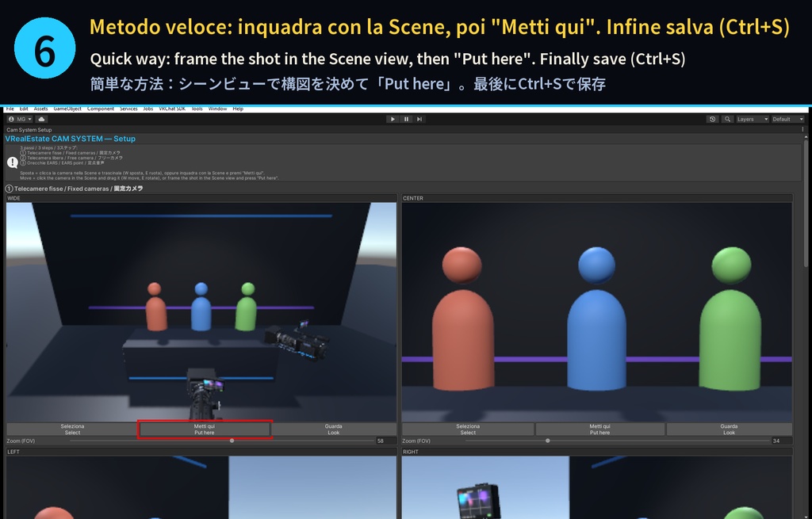
Task: Click the CENTER camera preview image
Action: 596,312
